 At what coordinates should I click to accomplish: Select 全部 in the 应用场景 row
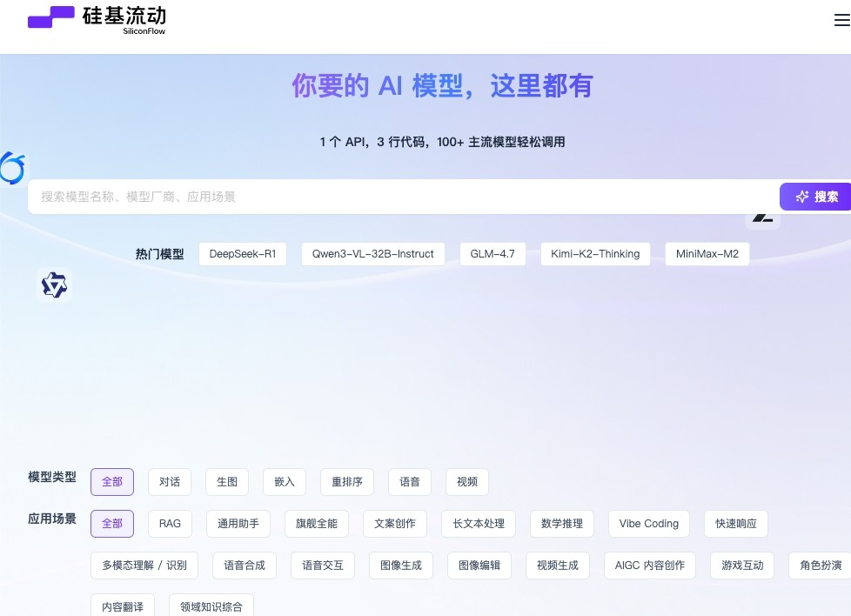pyautogui.click(x=112, y=524)
